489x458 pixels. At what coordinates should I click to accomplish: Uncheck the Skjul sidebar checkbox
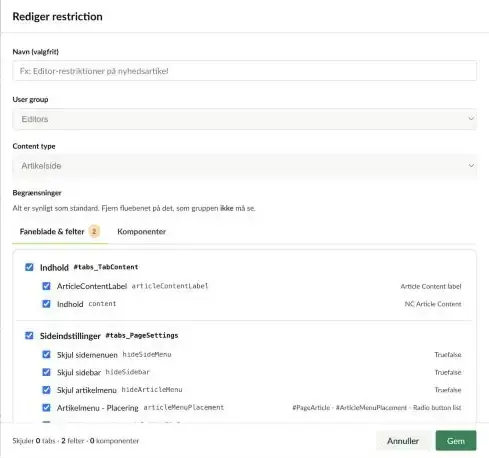(46, 372)
